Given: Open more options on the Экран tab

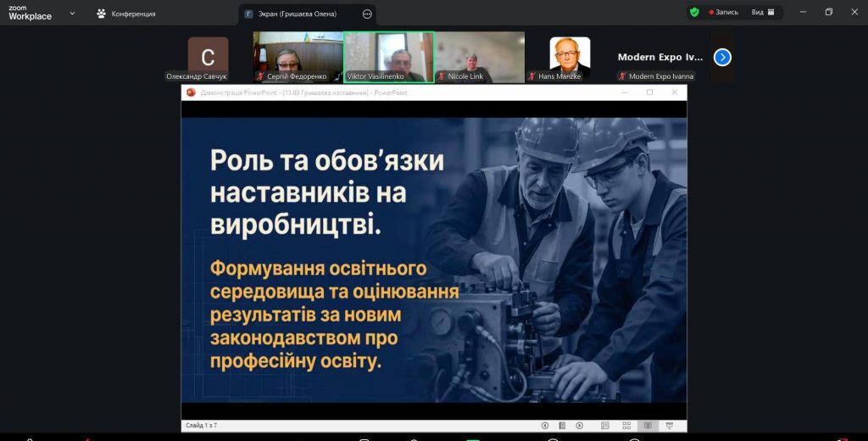Looking at the screenshot, I should [x=367, y=14].
